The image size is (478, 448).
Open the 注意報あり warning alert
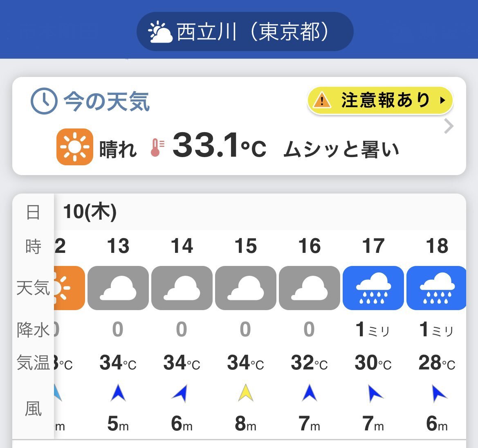[x=380, y=100]
